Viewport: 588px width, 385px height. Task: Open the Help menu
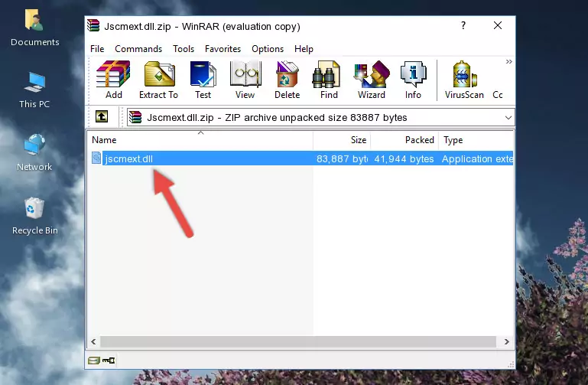[304, 49]
